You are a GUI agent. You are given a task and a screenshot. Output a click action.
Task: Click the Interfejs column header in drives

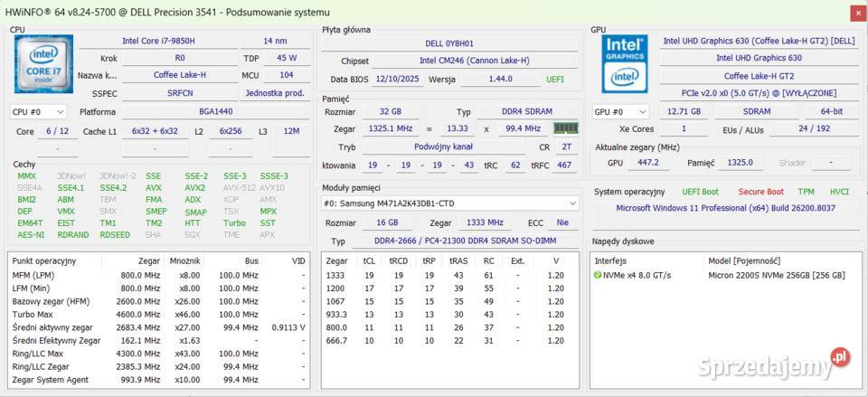pyautogui.click(x=613, y=260)
